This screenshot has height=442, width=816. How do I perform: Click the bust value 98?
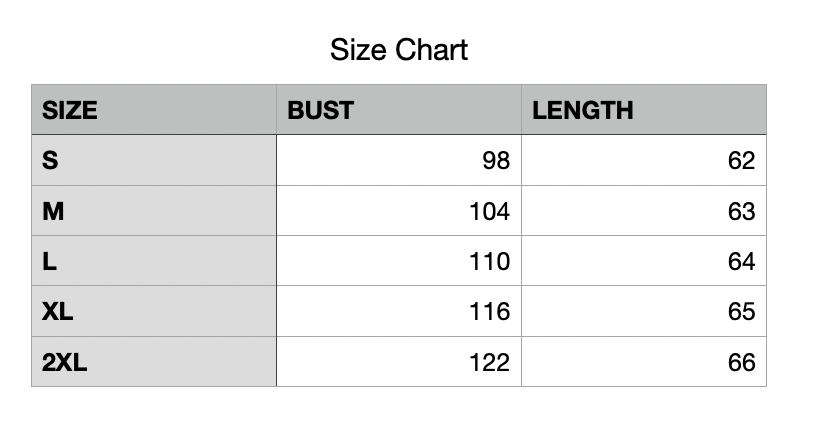pyautogui.click(x=495, y=160)
